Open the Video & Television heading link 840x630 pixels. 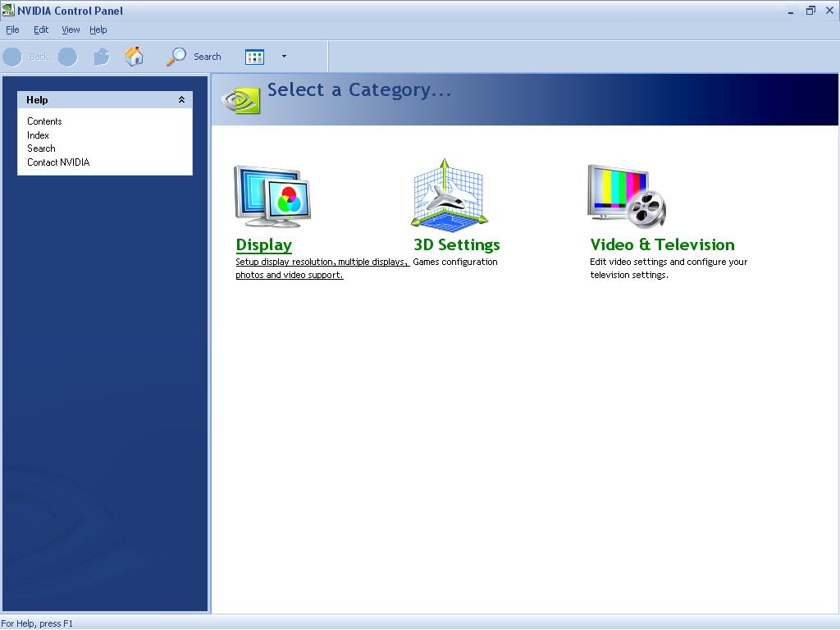tap(662, 244)
